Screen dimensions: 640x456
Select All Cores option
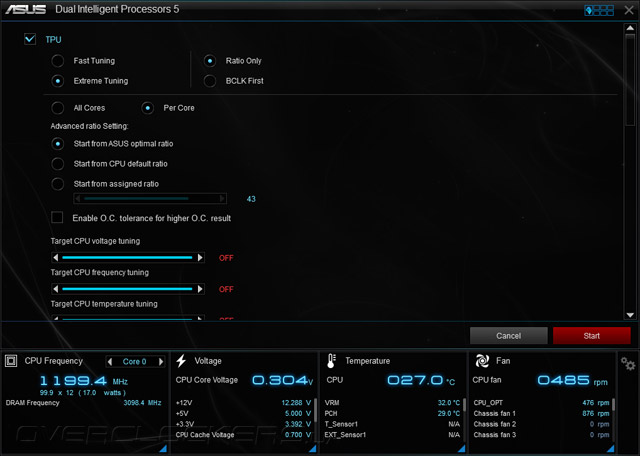pos(58,108)
